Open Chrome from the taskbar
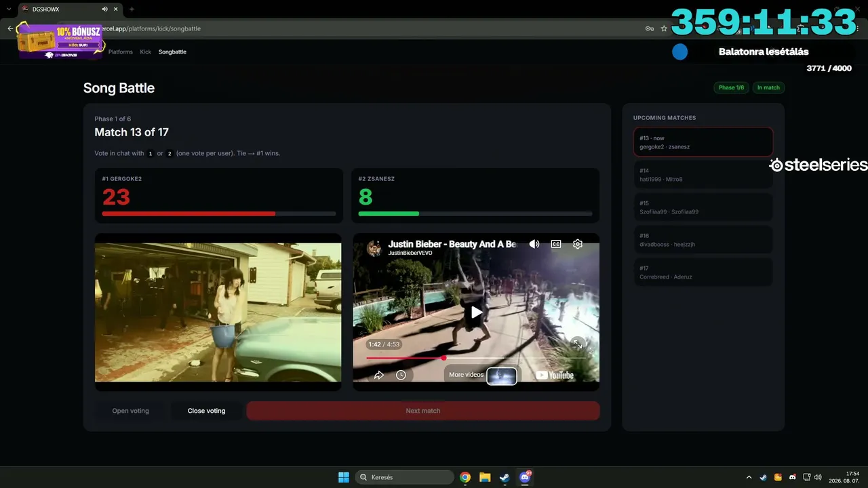The width and height of the screenshot is (868, 488). click(x=465, y=477)
